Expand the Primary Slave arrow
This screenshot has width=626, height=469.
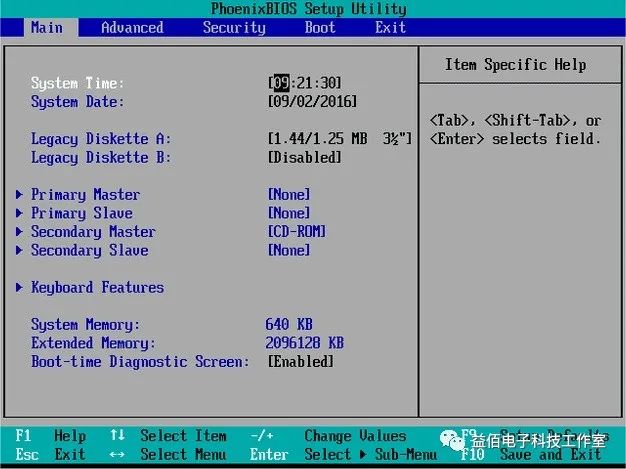19,213
